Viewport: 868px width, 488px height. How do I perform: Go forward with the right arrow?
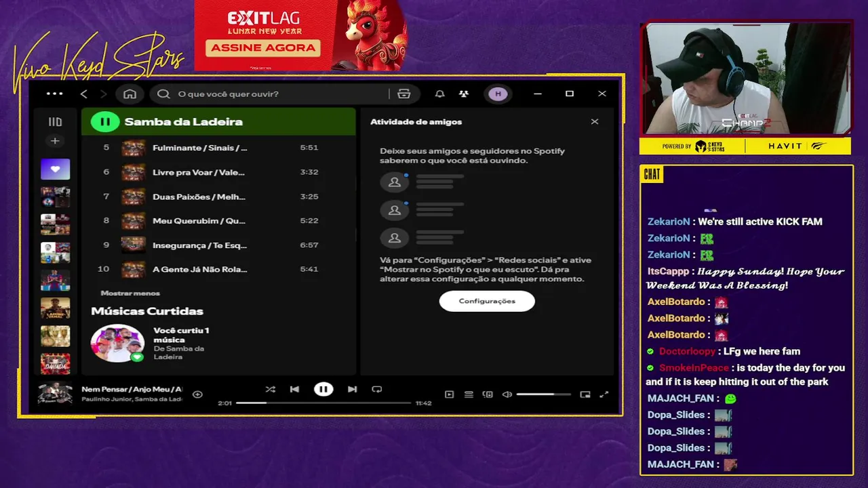(x=103, y=94)
